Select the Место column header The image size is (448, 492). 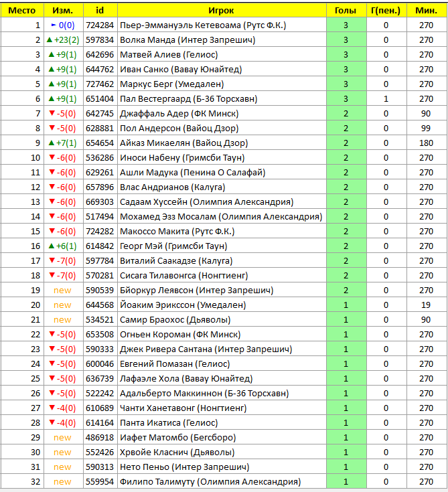(x=22, y=10)
